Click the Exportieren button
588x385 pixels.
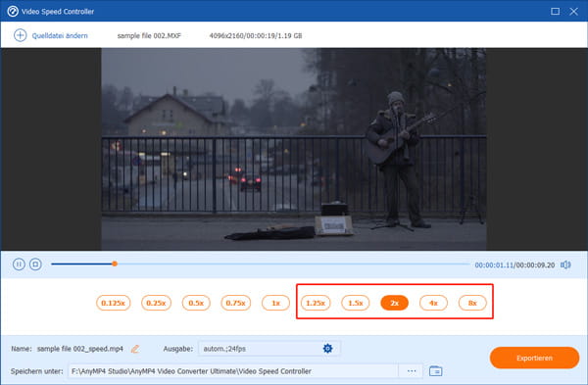tap(534, 358)
